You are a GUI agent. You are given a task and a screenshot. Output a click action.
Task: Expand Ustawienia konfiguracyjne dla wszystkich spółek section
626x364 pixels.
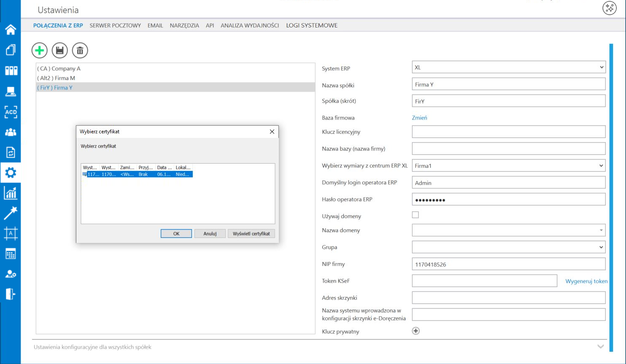point(600,347)
